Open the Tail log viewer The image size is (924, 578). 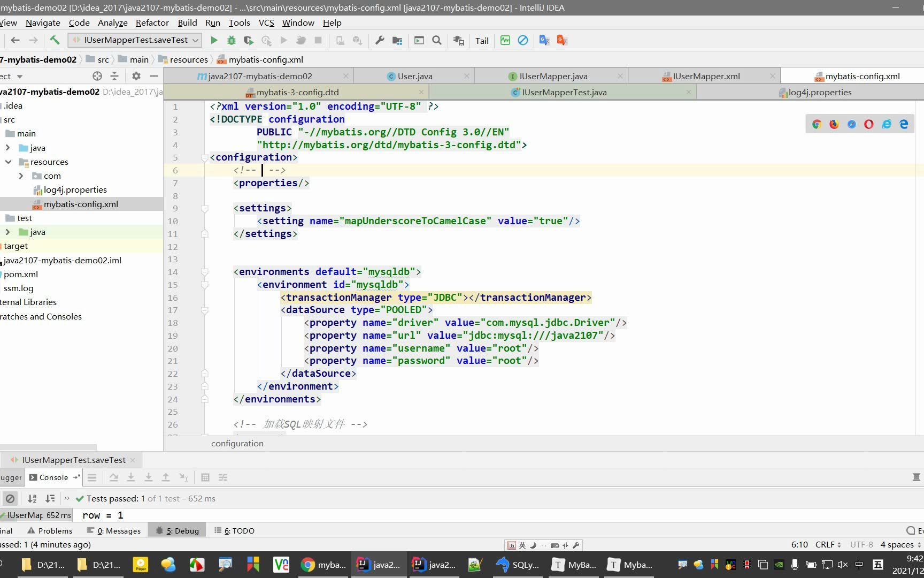481,40
